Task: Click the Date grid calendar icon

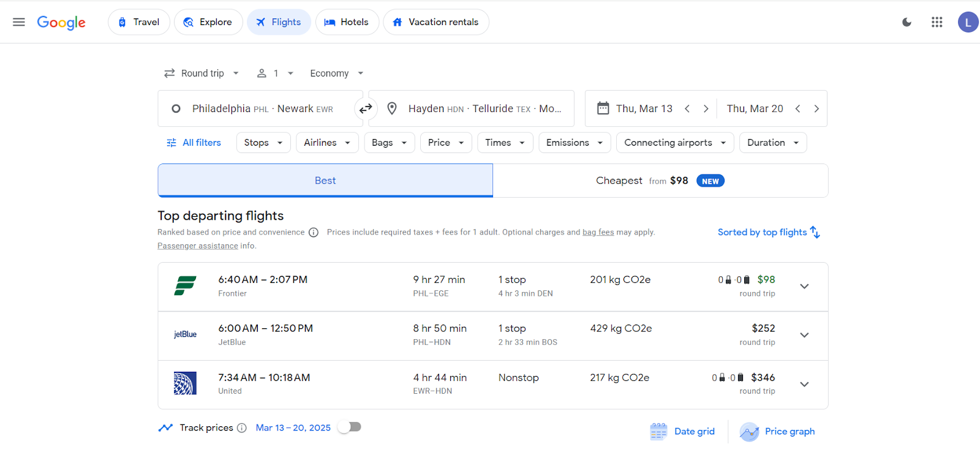Action: 658,431
